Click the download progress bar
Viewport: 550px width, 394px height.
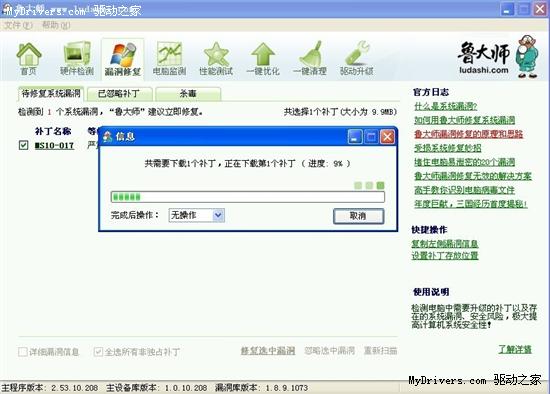click(x=248, y=197)
